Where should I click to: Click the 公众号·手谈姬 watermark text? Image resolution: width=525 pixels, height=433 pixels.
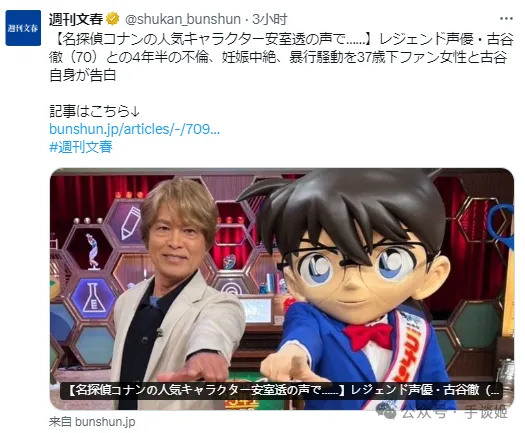coord(454,412)
